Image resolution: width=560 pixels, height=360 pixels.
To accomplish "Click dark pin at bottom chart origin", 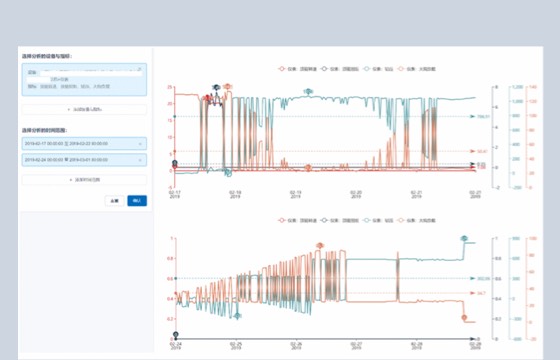I will [x=175, y=335].
